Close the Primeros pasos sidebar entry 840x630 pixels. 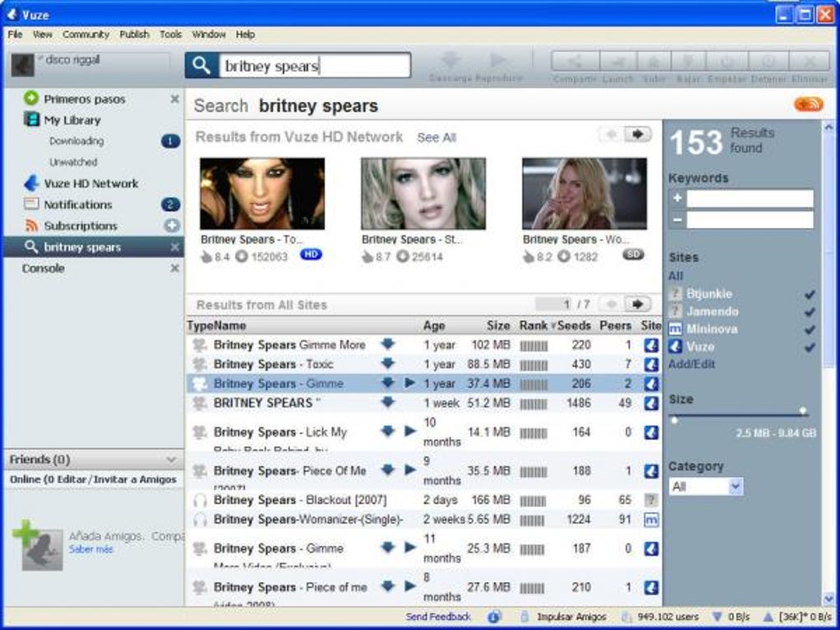175,99
